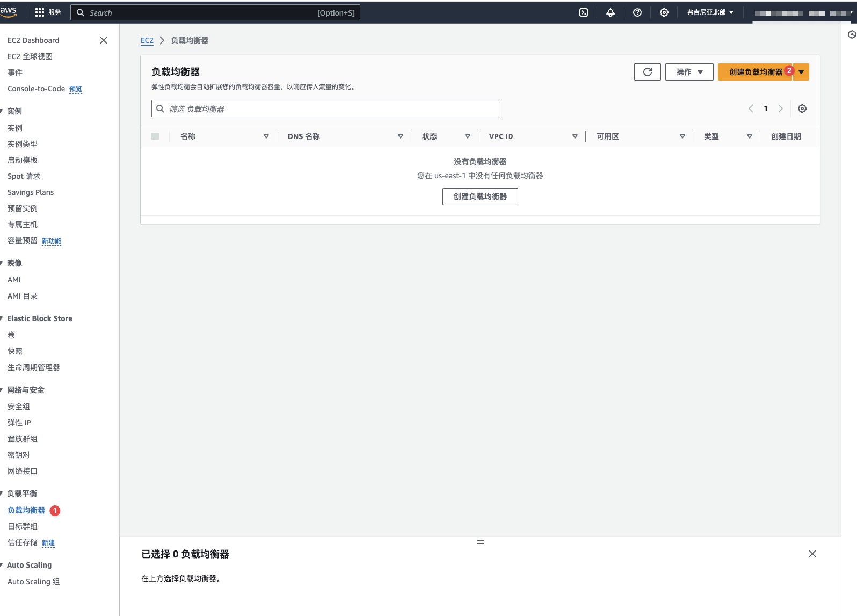857x616 pixels.
Task: Follow the EC2 breadcrumb link
Action: pyautogui.click(x=147, y=40)
